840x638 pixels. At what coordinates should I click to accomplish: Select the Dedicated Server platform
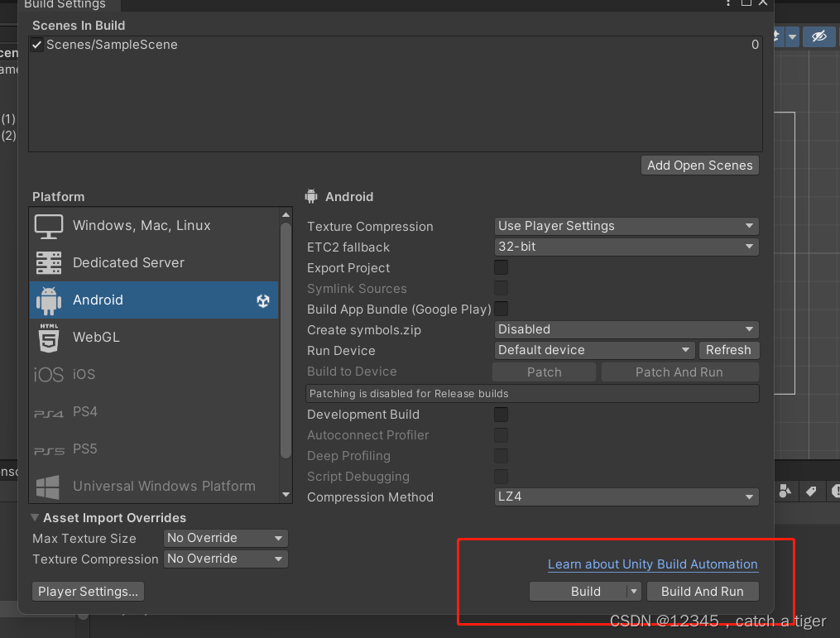154,263
